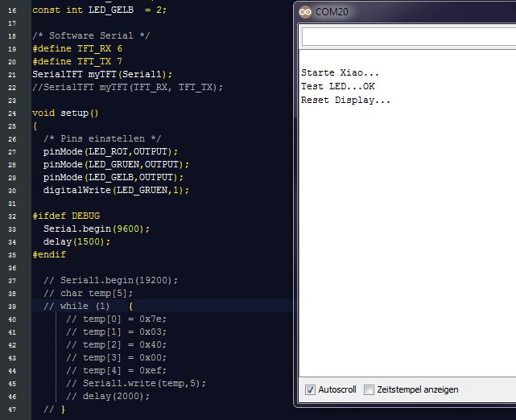Click line number 24 in gutter
Viewport: 516px width, 420px height.
point(12,113)
